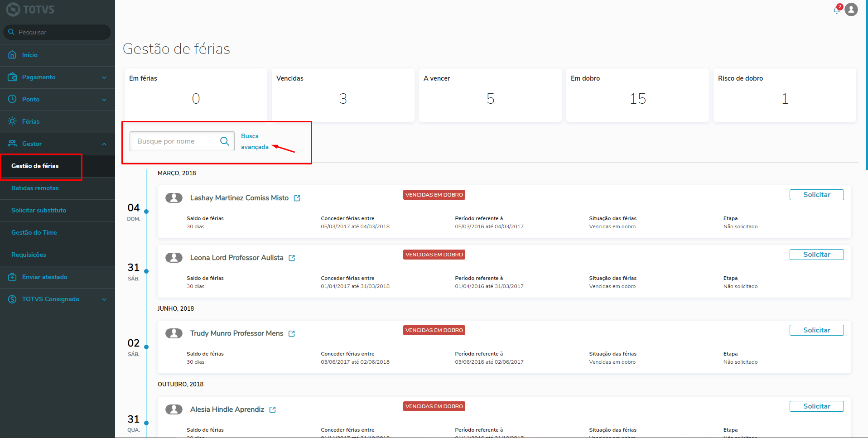This screenshot has height=438, width=868.
Task: Go to Início in the sidebar
Action: coord(58,55)
